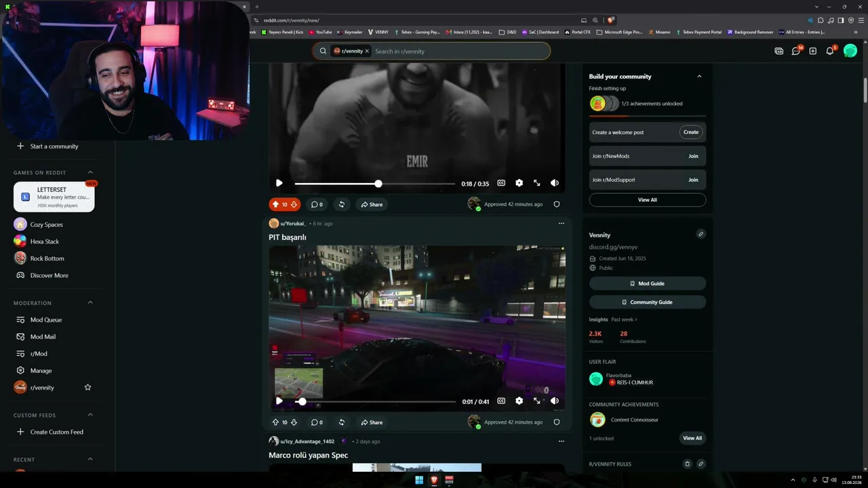The width and height of the screenshot is (868, 488).
Task: Open the user avatar menu
Action: (850, 51)
